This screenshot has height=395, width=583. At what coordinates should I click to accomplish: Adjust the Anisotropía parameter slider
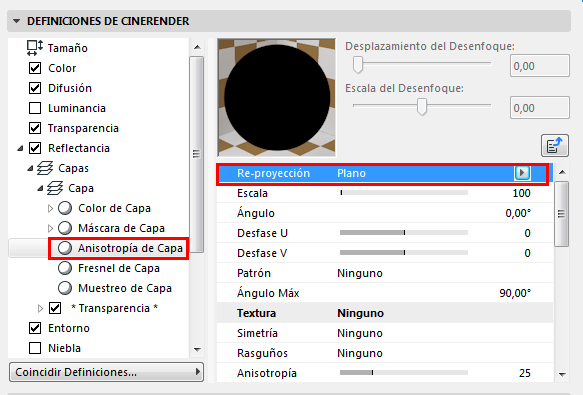point(404,373)
